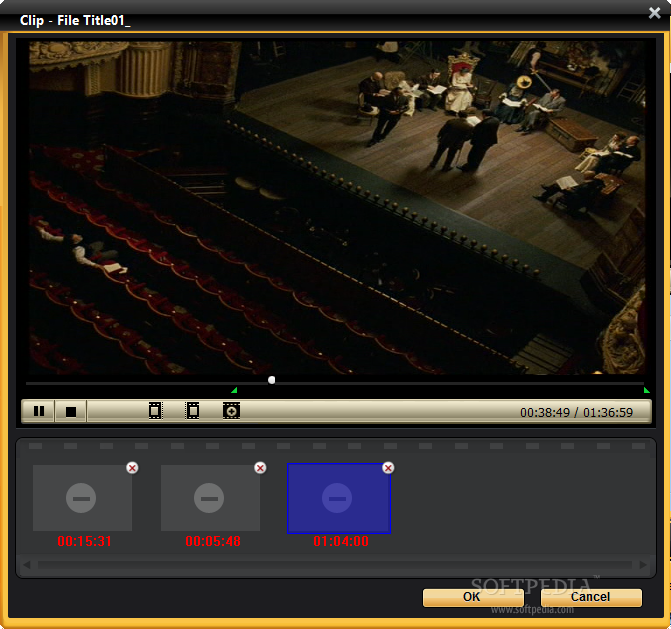Select the 00:15:31 clip thumbnail

point(82,498)
